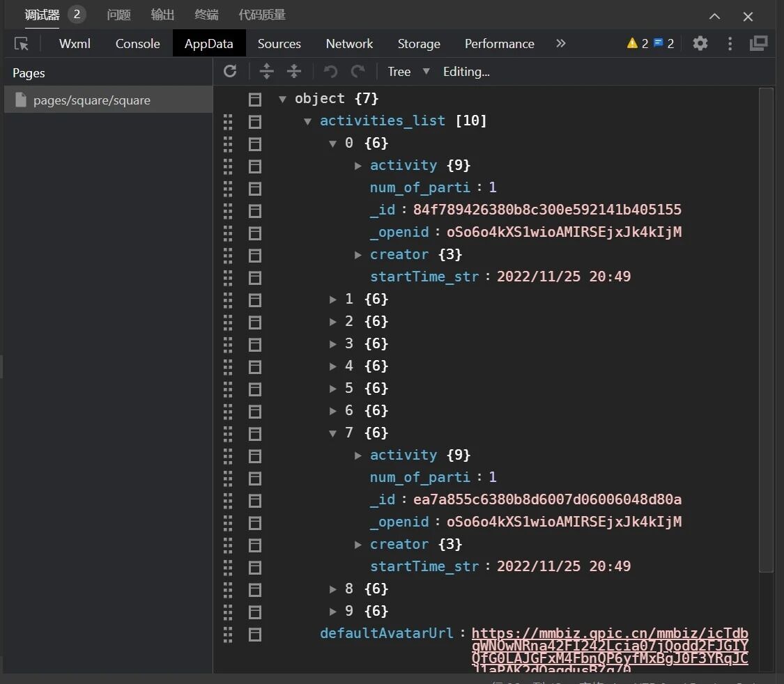Click the expand all fields icon
The image size is (784, 684).
pyautogui.click(x=266, y=71)
